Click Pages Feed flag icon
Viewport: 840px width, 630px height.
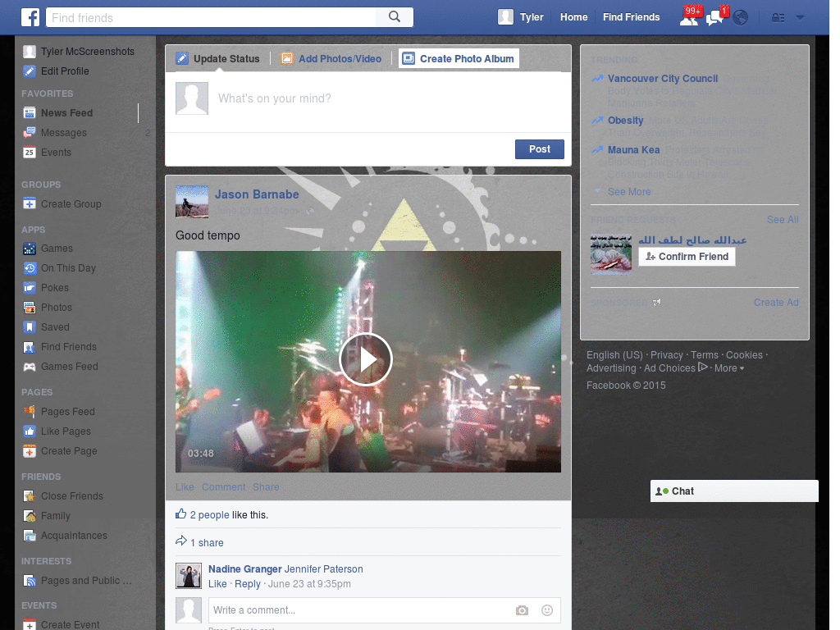pyautogui.click(x=30, y=412)
